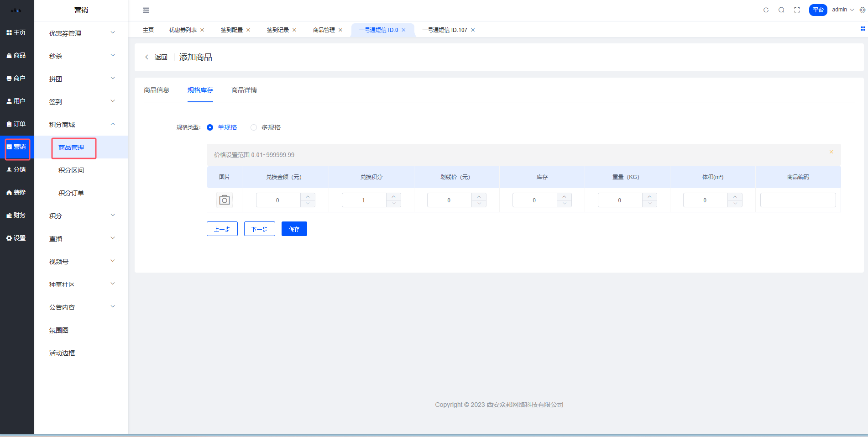Switch to the 商品详情 tab
This screenshot has width=868, height=437.
tap(244, 90)
